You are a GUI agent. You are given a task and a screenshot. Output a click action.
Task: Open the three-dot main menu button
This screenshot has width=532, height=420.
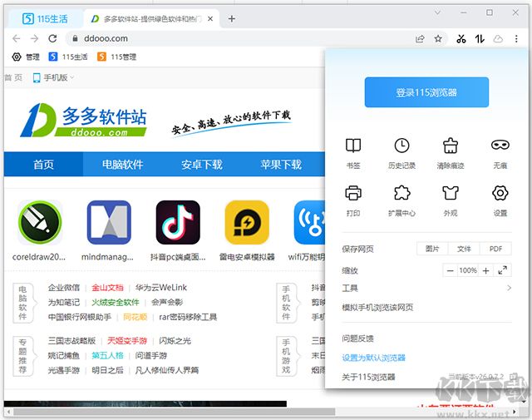(516, 39)
